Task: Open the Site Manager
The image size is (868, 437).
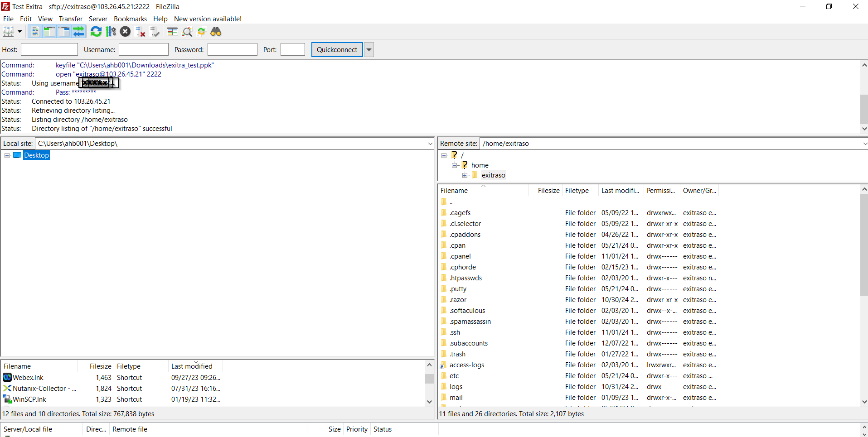Action: pos(9,32)
